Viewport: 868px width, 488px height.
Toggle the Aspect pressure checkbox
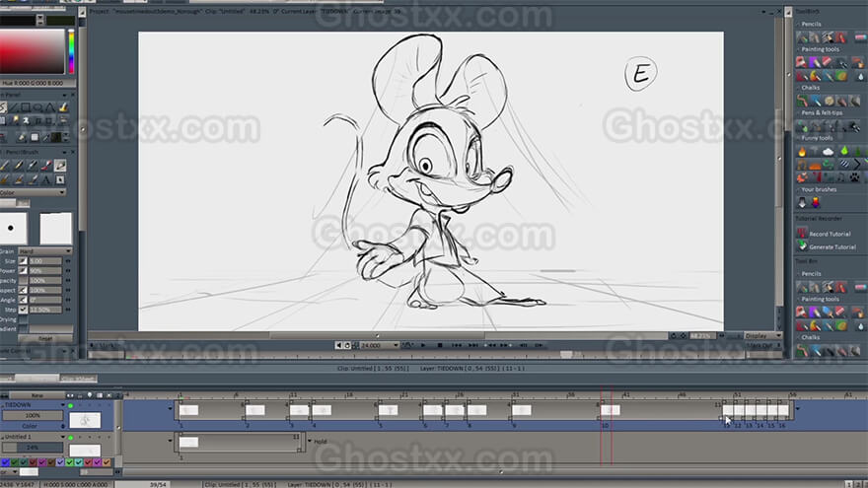pos(23,290)
